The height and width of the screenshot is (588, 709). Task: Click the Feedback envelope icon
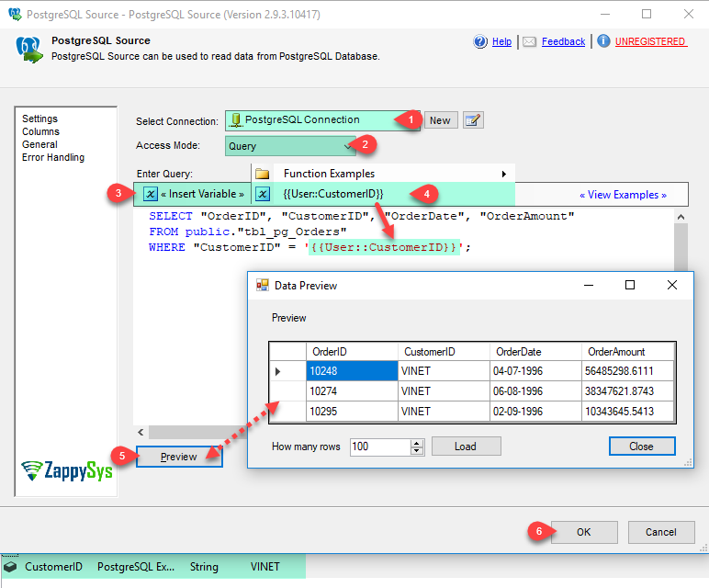[x=529, y=42]
